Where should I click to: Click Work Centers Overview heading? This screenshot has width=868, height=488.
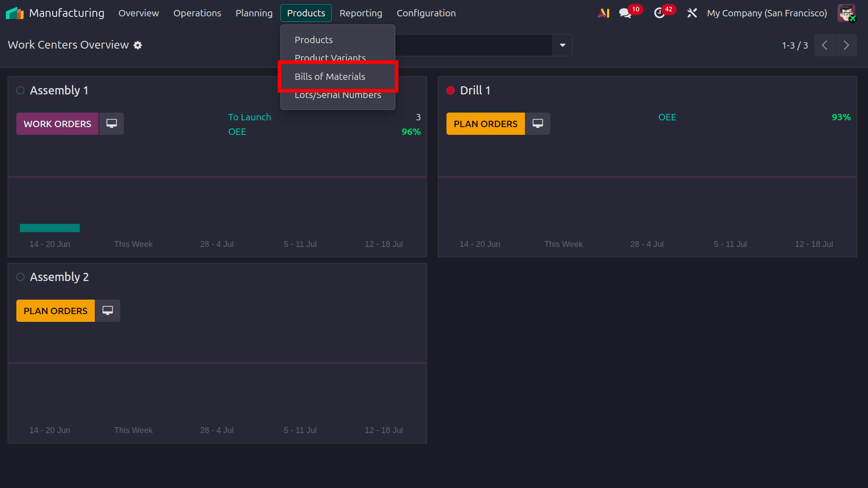(68, 45)
